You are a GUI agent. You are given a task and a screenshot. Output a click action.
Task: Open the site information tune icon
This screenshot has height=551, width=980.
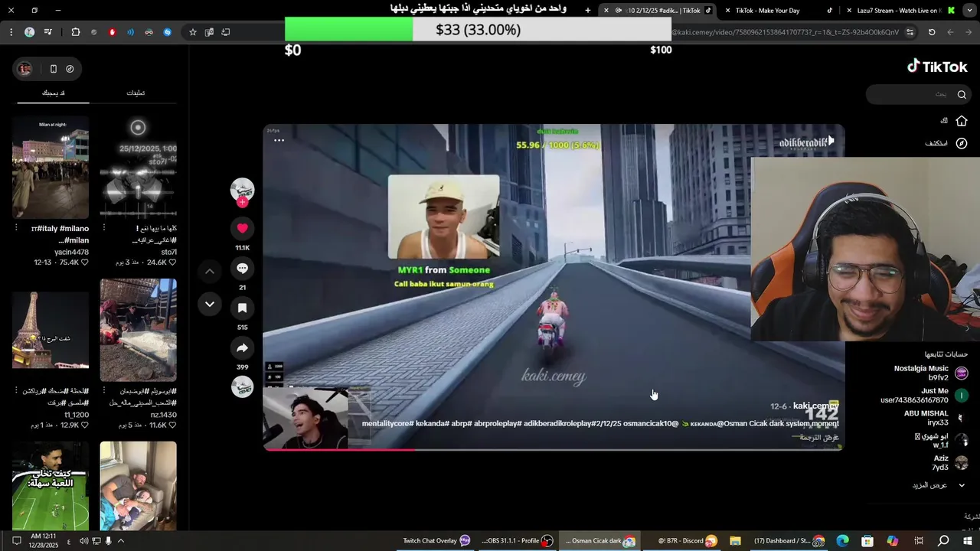coord(910,32)
